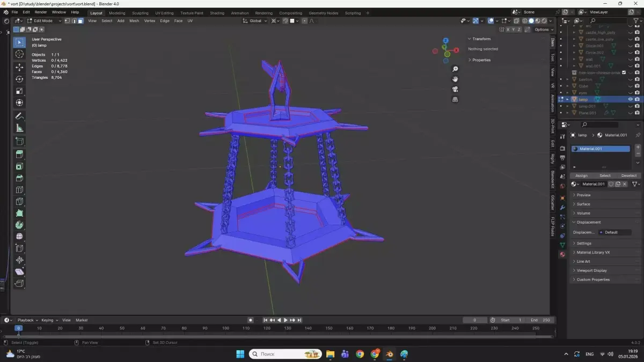Open the Vertex menu

pyautogui.click(x=149, y=21)
